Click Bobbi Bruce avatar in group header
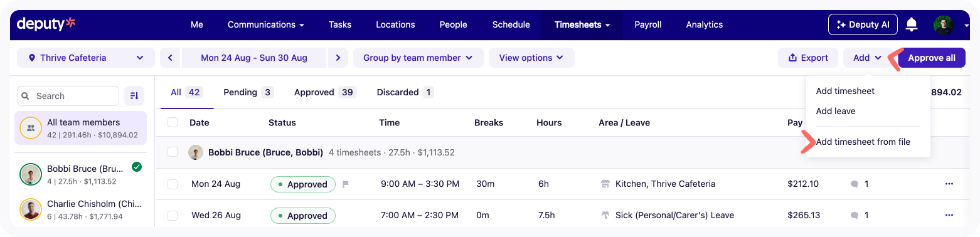This screenshot has width=980, height=237. (196, 152)
